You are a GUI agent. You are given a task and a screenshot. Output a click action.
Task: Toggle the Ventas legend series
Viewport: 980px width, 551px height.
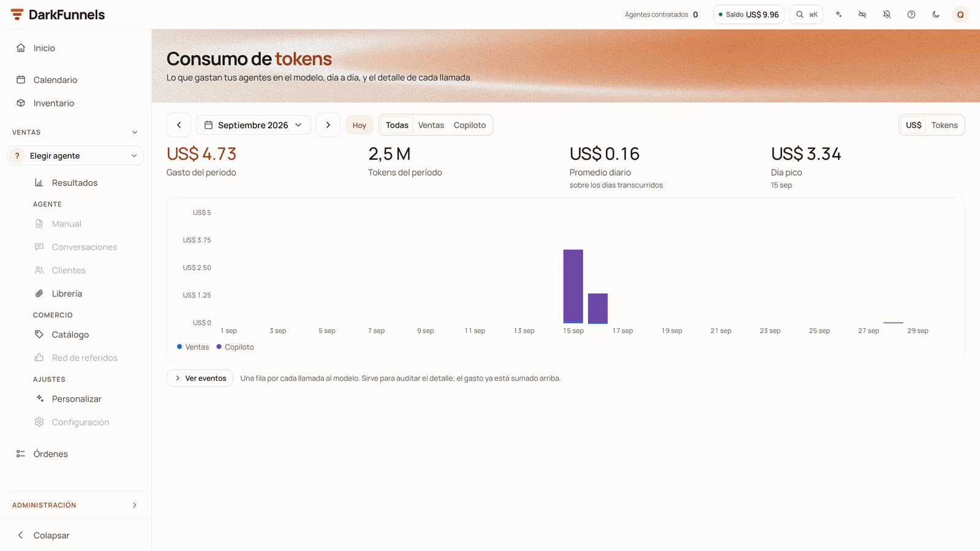[x=193, y=347]
